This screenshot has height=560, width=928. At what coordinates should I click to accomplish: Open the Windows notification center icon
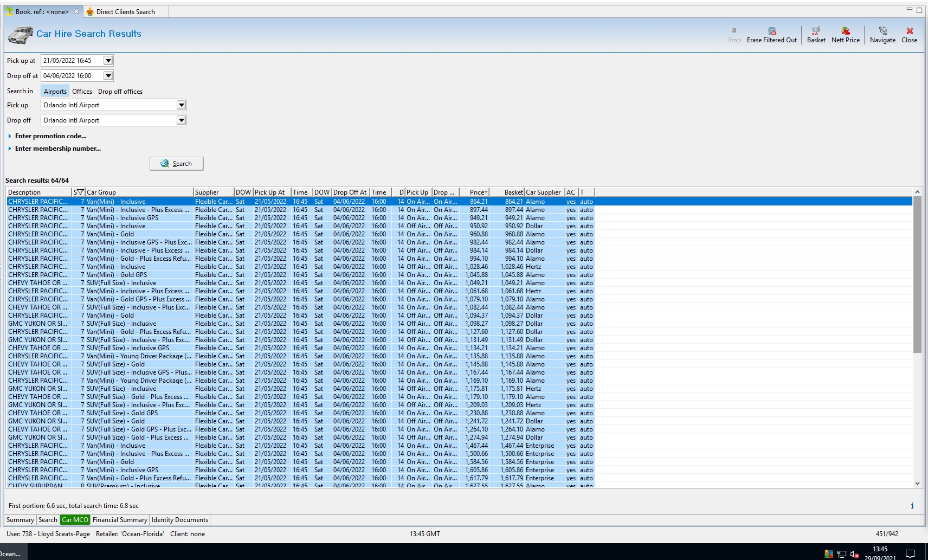[911, 554]
